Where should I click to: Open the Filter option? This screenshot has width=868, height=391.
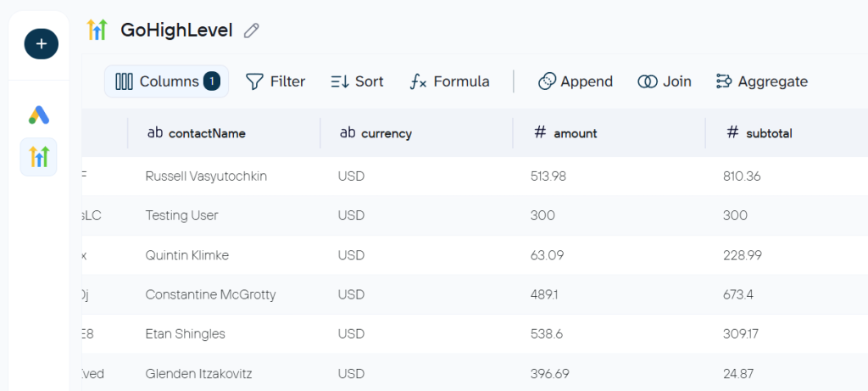pos(275,81)
